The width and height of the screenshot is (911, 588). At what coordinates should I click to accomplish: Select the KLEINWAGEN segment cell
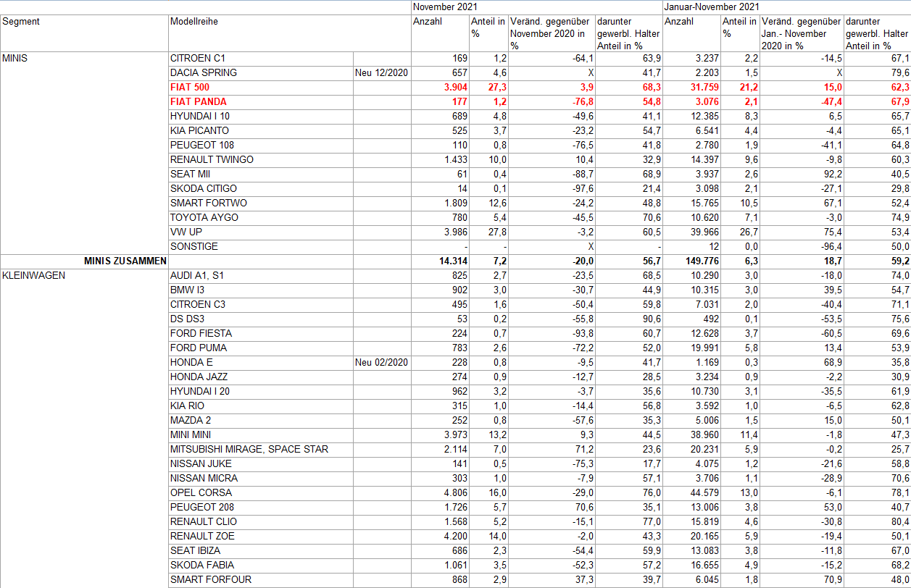point(34,275)
